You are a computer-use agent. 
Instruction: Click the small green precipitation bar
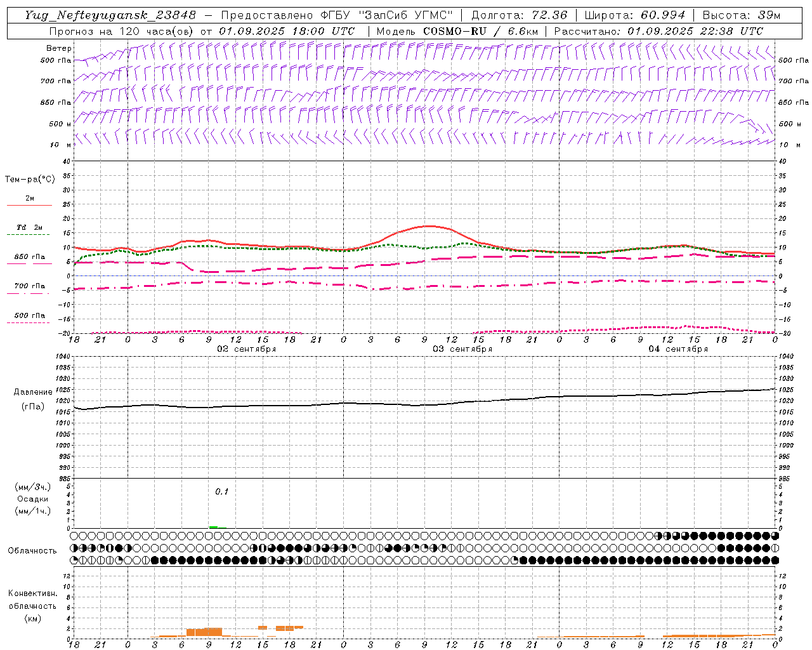coord(214,527)
